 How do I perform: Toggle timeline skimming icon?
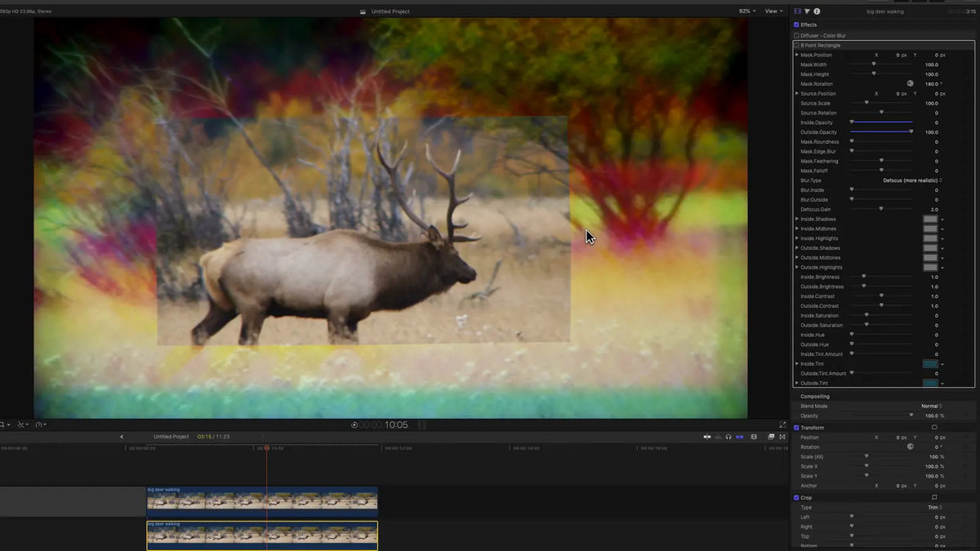tap(706, 437)
